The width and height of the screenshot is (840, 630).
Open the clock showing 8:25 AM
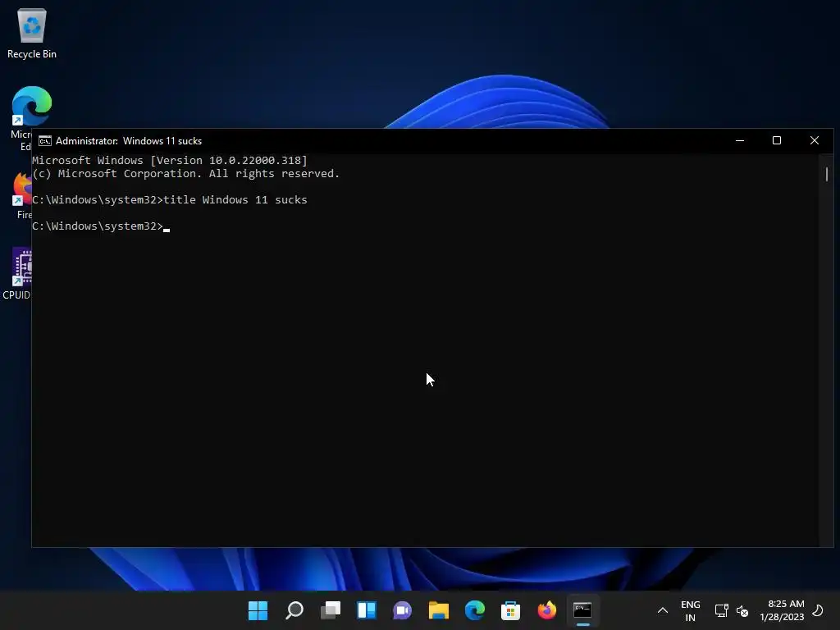coord(782,610)
